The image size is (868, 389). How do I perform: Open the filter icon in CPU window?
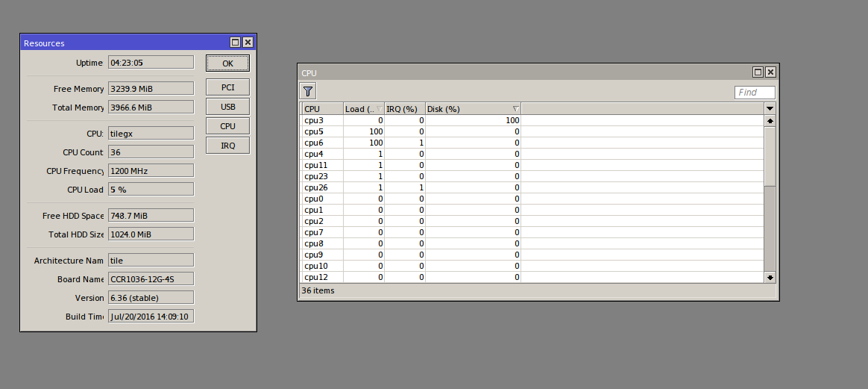click(308, 91)
